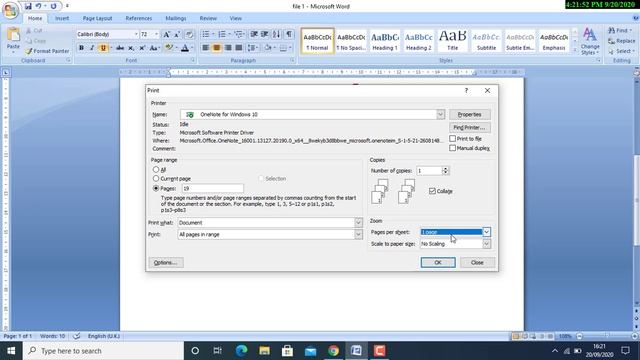
Task: Open the printer Name dropdown
Action: (x=440, y=114)
